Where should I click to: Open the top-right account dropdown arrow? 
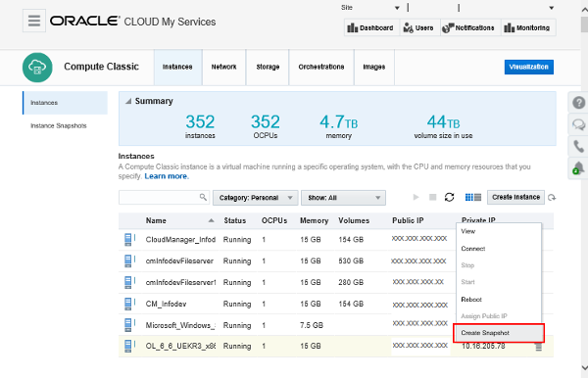click(x=551, y=8)
